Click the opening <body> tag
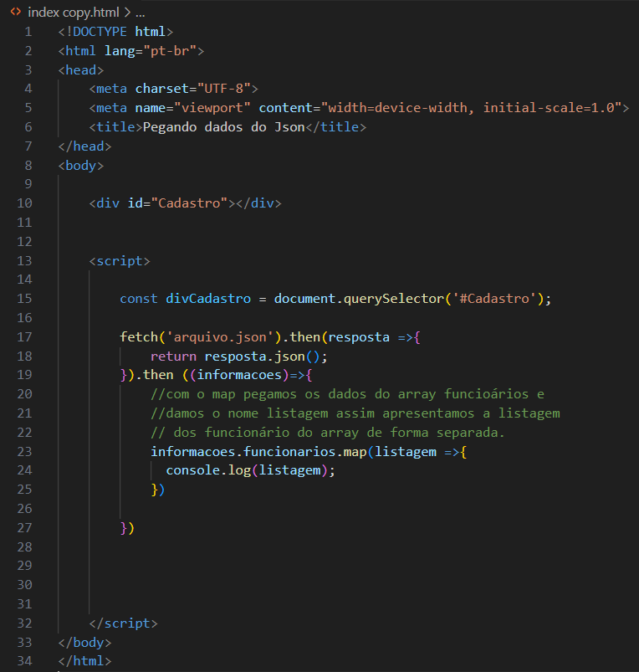The image size is (639, 672). tap(81, 166)
